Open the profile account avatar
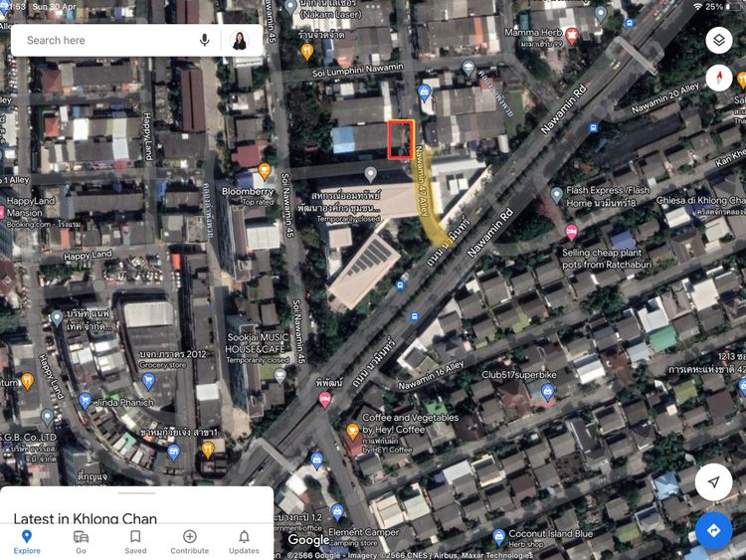Viewport: 746px width, 560px height. click(x=240, y=41)
